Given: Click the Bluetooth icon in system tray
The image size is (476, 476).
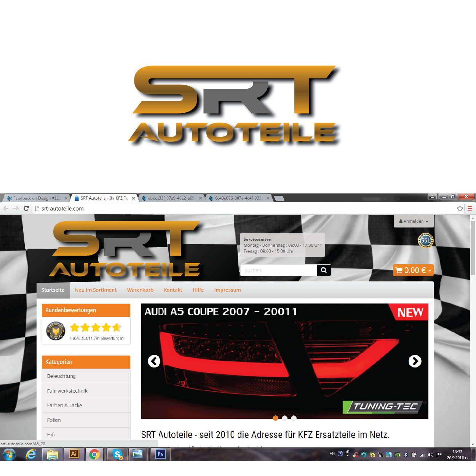Looking at the screenshot, I should coord(405,455).
